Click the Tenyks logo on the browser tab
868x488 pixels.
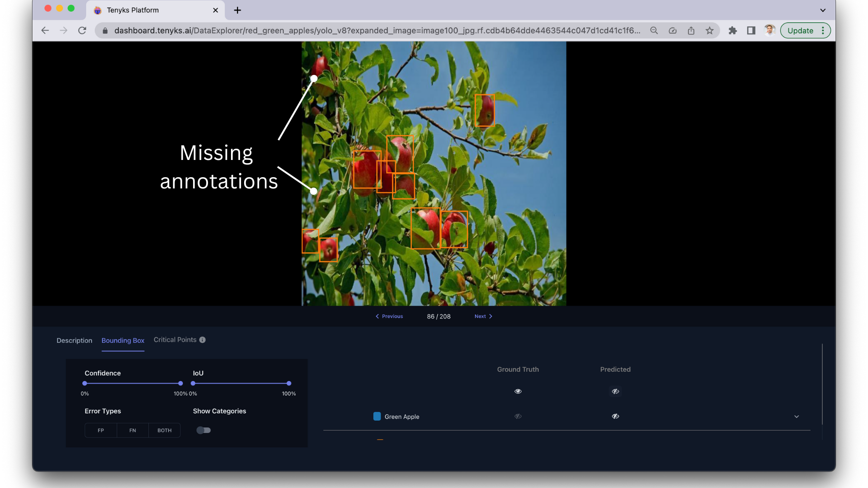(97, 10)
